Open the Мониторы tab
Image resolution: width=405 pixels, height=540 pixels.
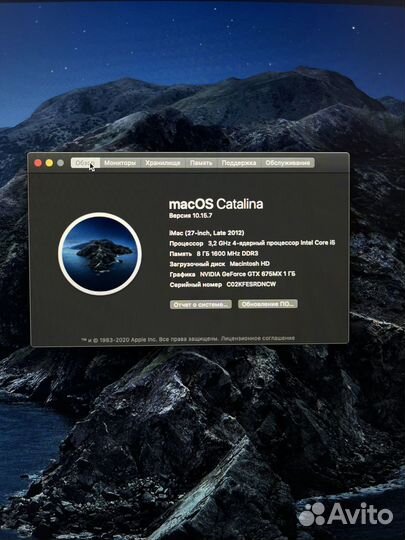coord(120,163)
